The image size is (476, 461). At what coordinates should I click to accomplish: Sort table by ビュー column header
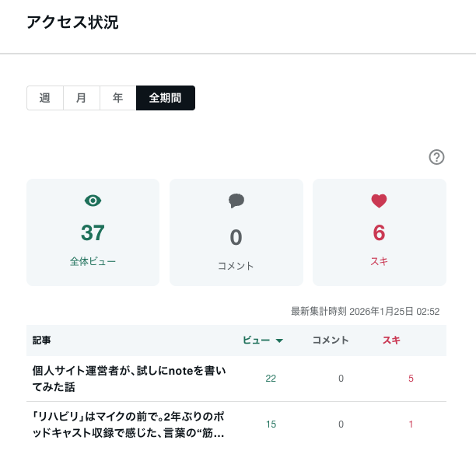[256, 341]
